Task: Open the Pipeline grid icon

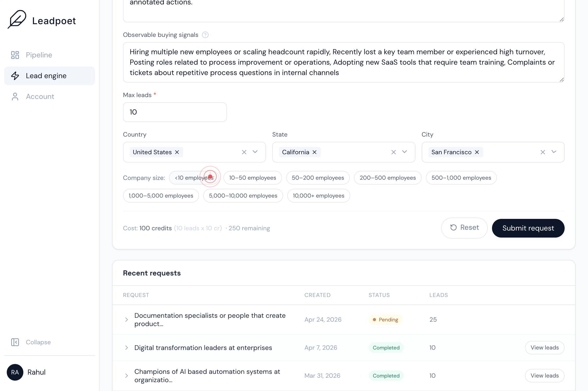Action: (x=15, y=55)
